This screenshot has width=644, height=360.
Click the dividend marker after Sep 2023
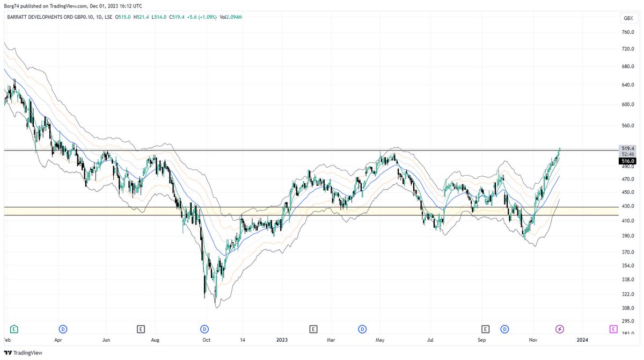tap(504, 328)
